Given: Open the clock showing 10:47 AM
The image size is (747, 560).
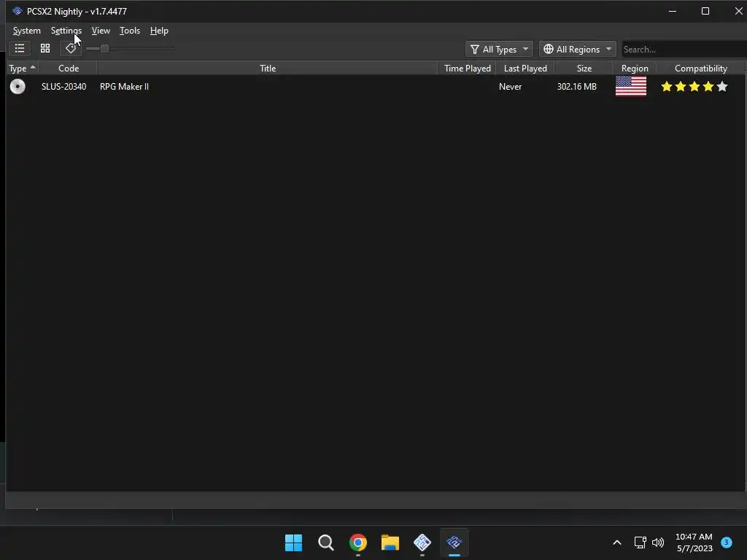Looking at the screenshot, I should 694,542.
